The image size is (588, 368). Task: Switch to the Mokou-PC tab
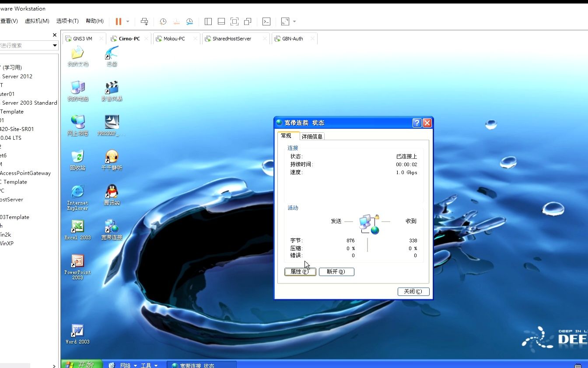tap(174, 39)
